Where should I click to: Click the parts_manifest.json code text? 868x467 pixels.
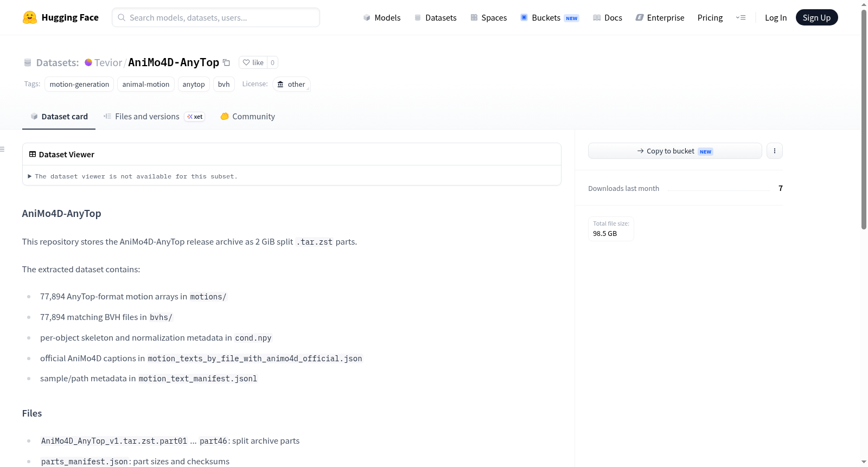point(85,462)
